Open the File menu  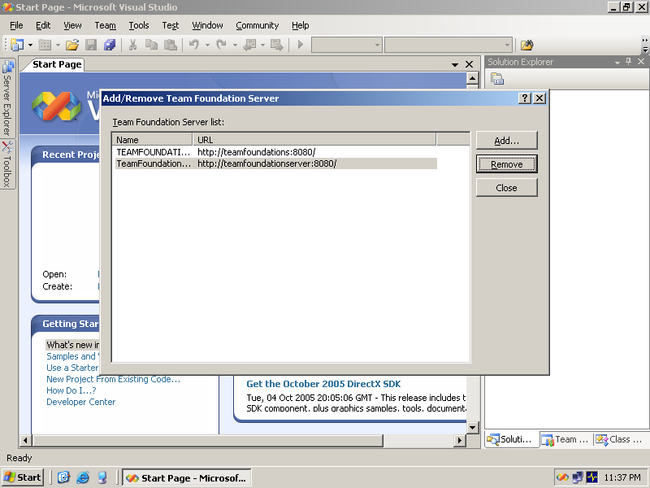(16, 26)
